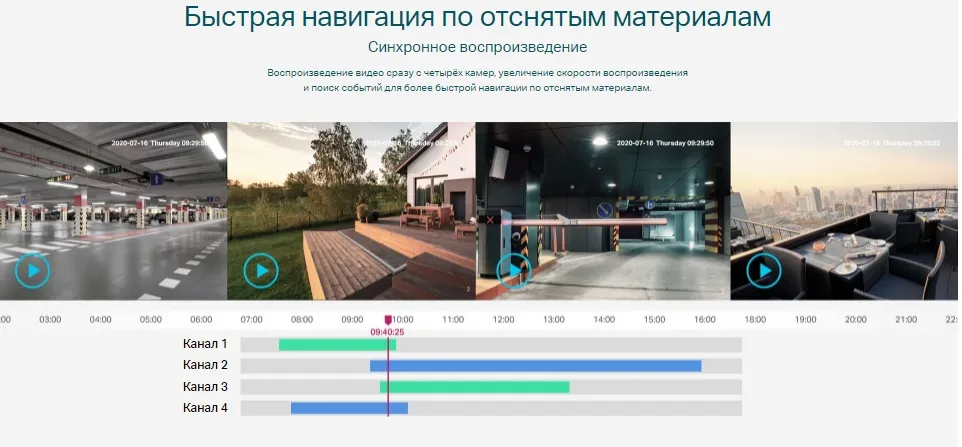Click the 09:40:25 current time label
This screenshot has width=962, height=447.
(387, 332)
